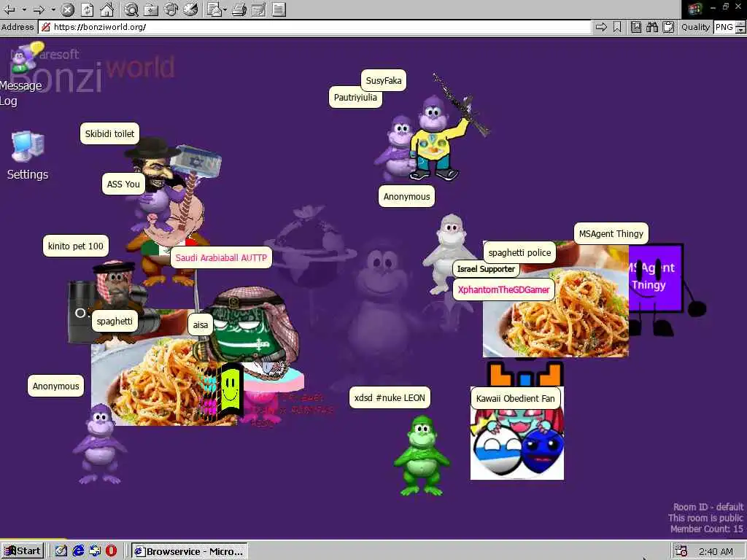Click the Kawaii Obedient Fan name tag

(x=516, y=399)
